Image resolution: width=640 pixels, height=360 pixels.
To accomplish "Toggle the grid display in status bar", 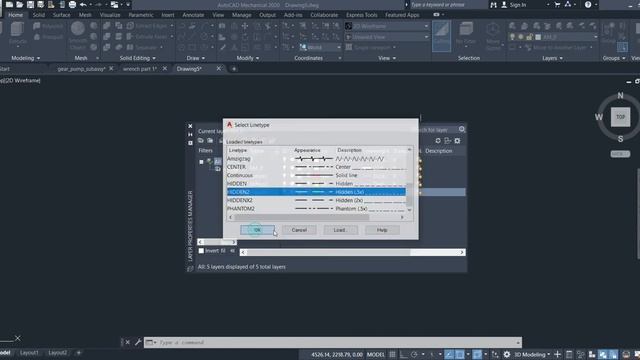I will (x=392, y=354).
